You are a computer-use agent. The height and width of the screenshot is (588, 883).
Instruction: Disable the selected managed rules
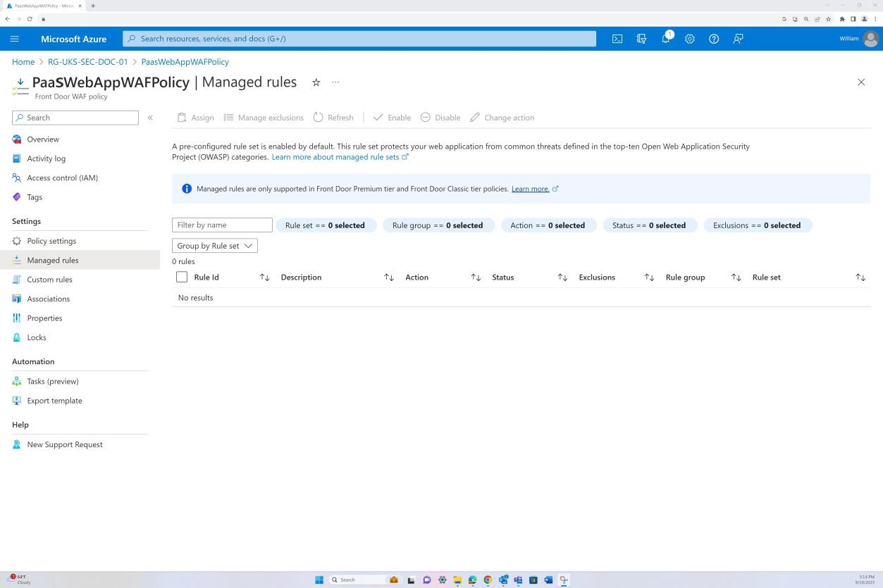(x=440, y=118)
